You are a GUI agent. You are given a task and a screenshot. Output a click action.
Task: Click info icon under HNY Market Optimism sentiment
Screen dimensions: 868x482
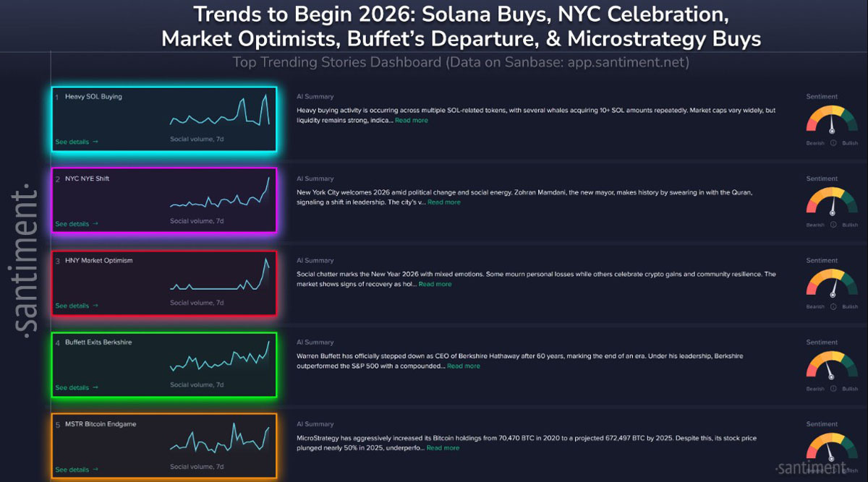[833, 306]
